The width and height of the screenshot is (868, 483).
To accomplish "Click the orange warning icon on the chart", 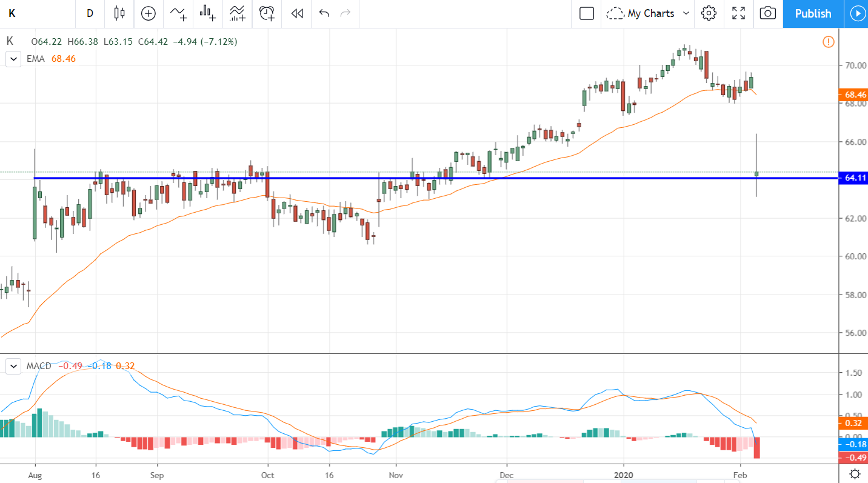I will click(829, 42).
